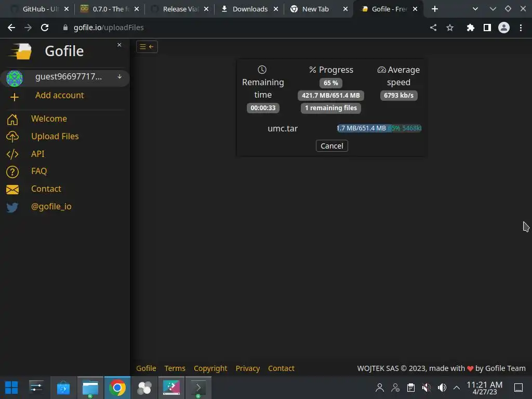The height and width of the screenshot is (399, 532).
Task: Open the Copyright footer link
Action: [x=210, y=368]
